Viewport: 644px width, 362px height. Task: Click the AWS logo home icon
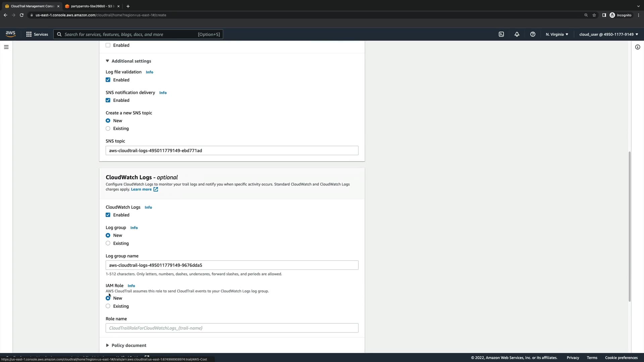coord(10,34)
